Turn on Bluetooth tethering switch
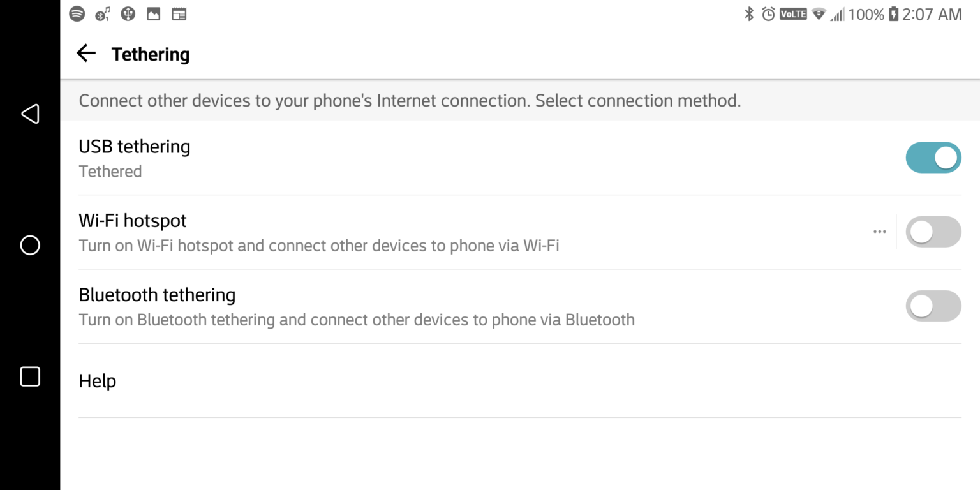 point(933,306)
